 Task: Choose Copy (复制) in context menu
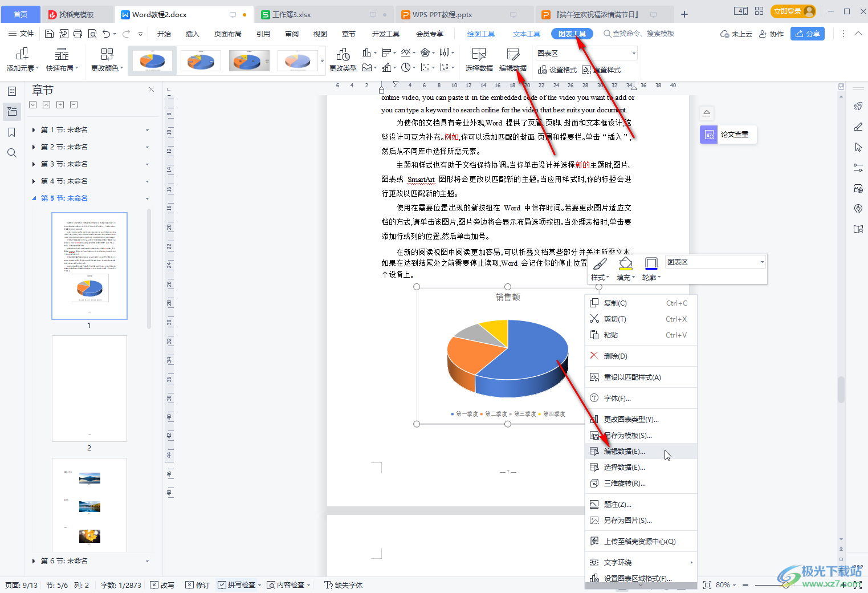[x=641, y=303]
